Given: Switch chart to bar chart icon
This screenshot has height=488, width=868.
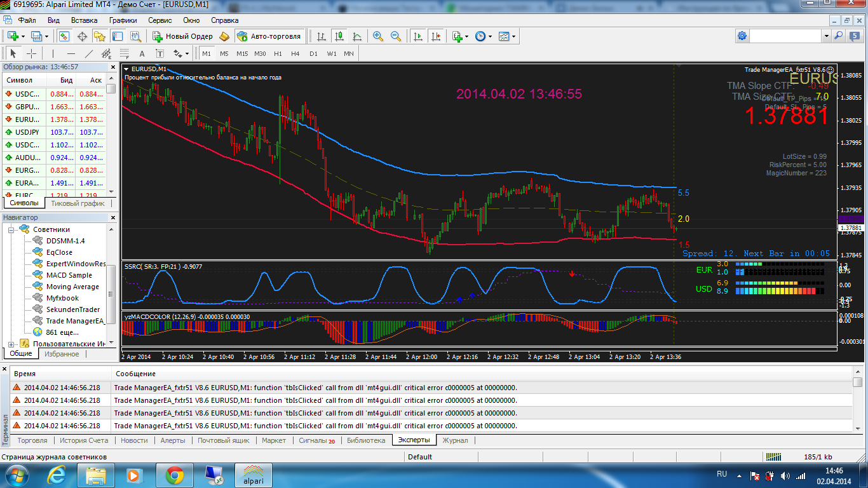Looking at the screenshot, I should 322,36.
